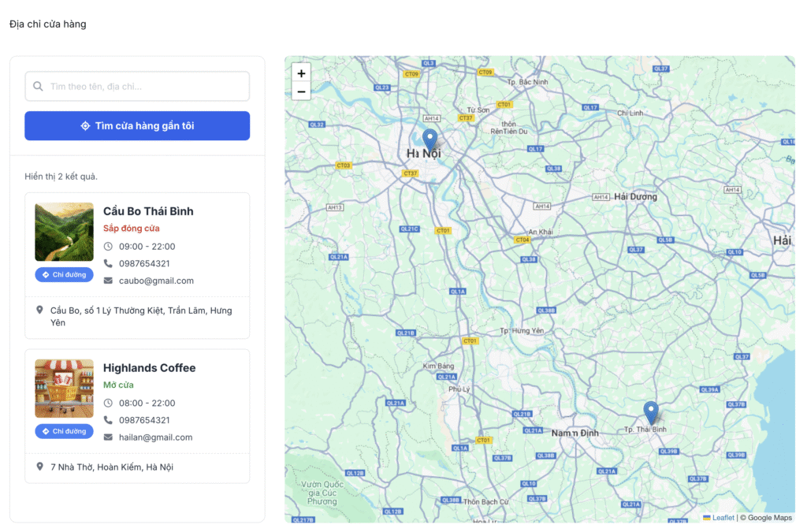Click the map zoom in plus button

pyautogui.click(x=301, y=73)
